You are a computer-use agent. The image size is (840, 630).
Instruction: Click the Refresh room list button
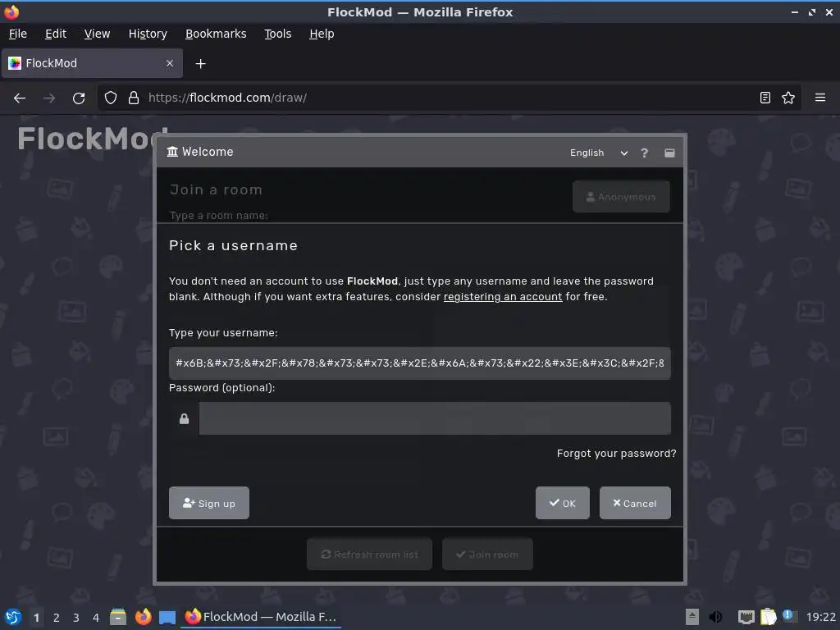pyautogui.click(x=369, y=555)
